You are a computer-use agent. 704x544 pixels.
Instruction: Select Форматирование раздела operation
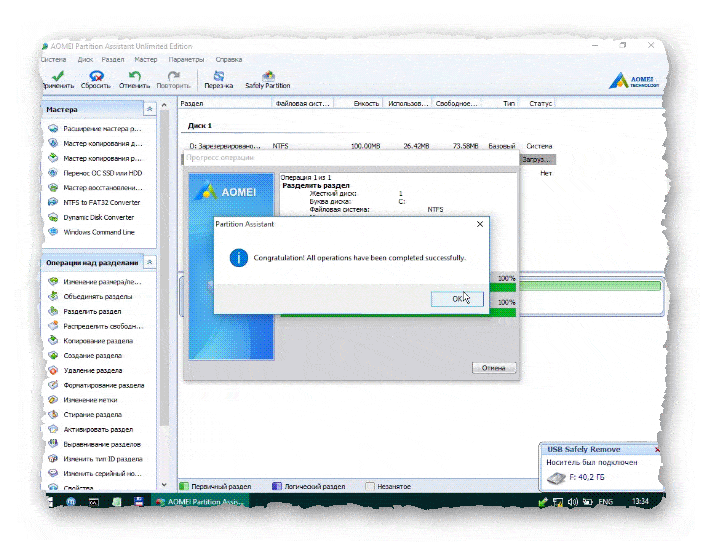pos(97,385)
